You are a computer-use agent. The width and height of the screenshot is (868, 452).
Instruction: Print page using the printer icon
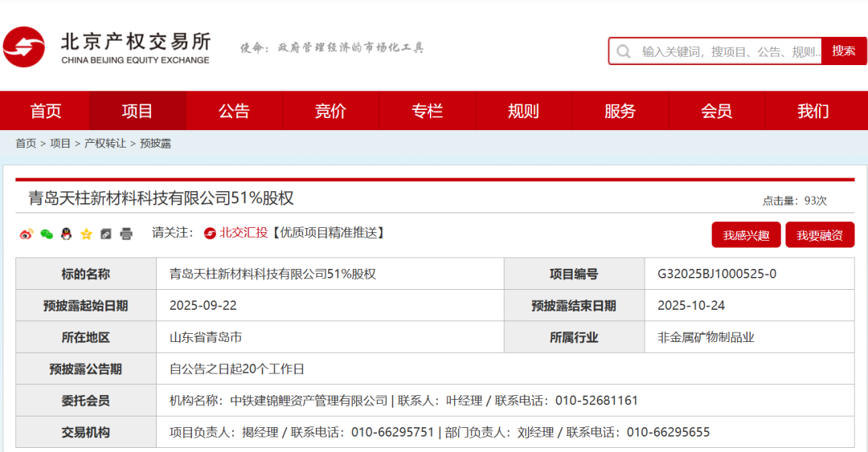pos(126,234)
